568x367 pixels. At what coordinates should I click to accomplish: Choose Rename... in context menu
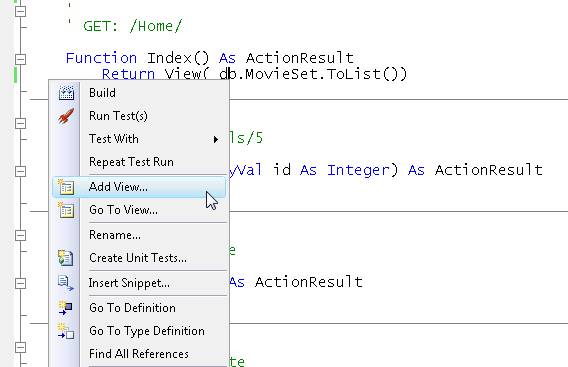[139, 235]
